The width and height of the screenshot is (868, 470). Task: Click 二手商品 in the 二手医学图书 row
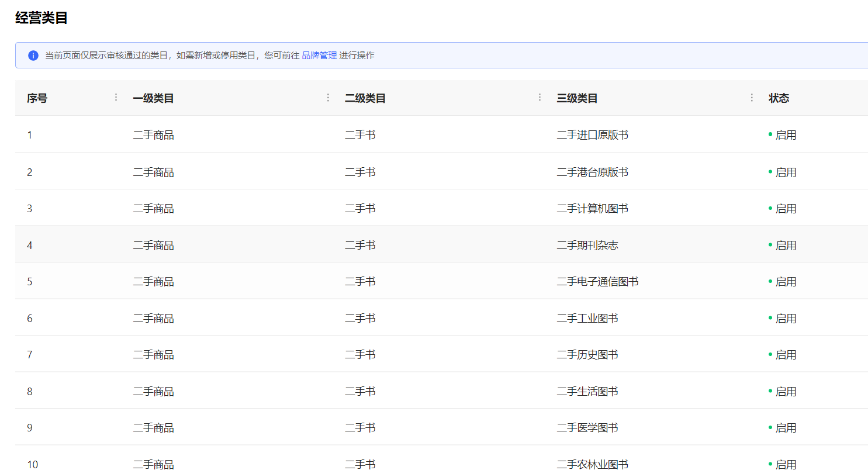[153, 428]
